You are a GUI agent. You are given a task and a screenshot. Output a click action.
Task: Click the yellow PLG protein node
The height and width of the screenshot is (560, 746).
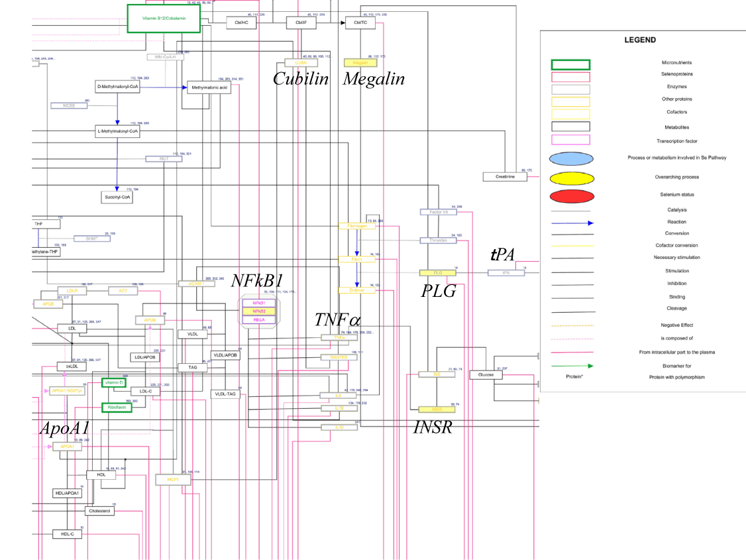[438, 272]
